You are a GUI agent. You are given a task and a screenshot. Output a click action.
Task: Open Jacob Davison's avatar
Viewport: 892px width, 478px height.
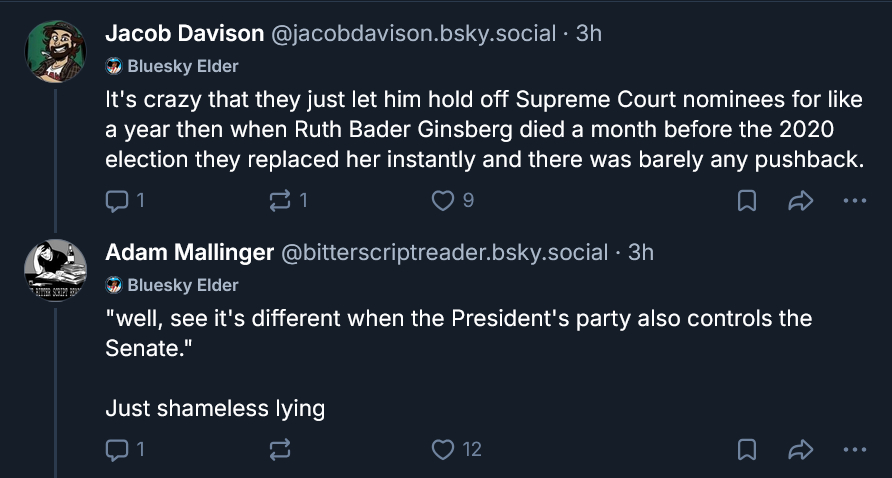tap(55, 51)
